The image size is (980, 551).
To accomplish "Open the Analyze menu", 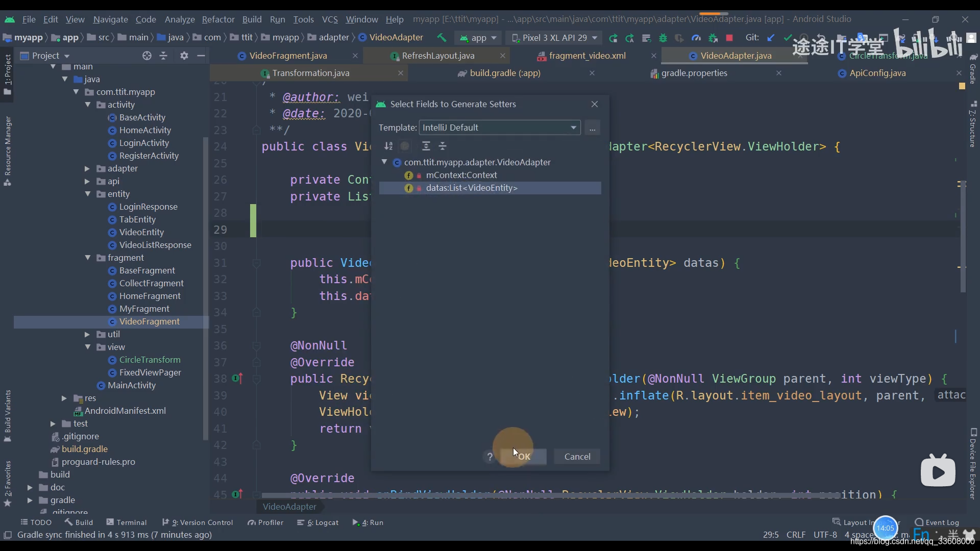I will 180,19.
